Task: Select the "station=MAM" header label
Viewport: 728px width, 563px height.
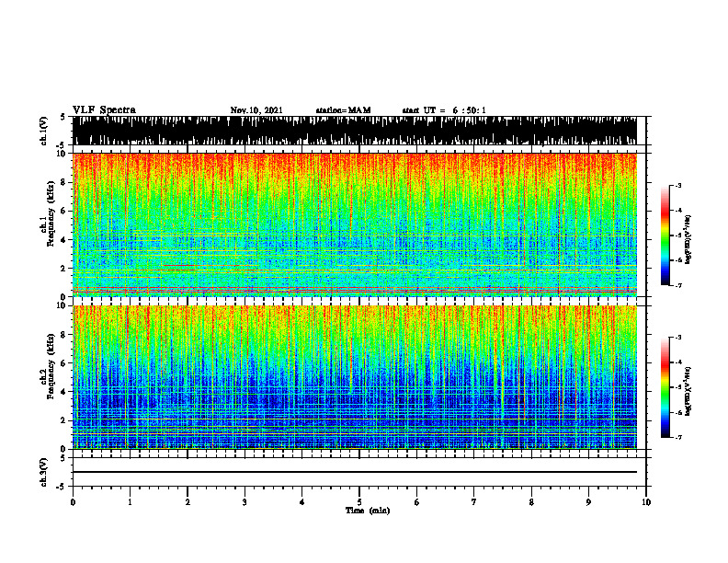Action: [343, 110]
